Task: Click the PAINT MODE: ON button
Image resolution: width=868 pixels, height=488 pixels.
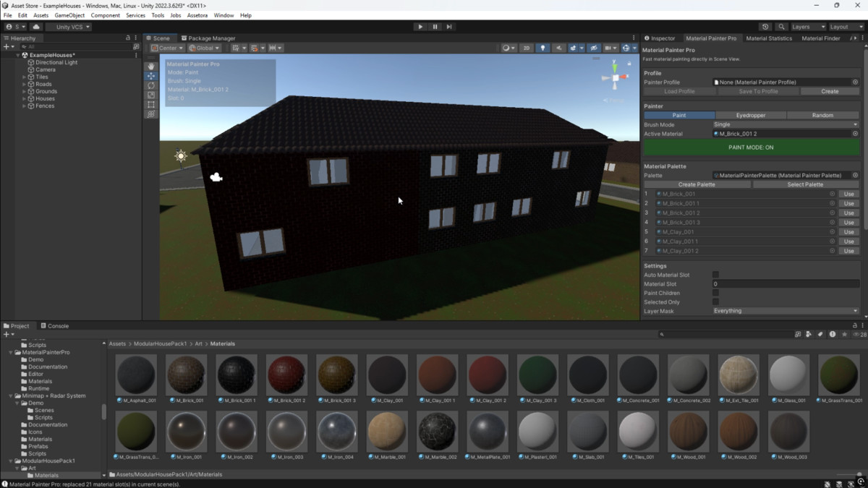Action: (x=751, y=147)
